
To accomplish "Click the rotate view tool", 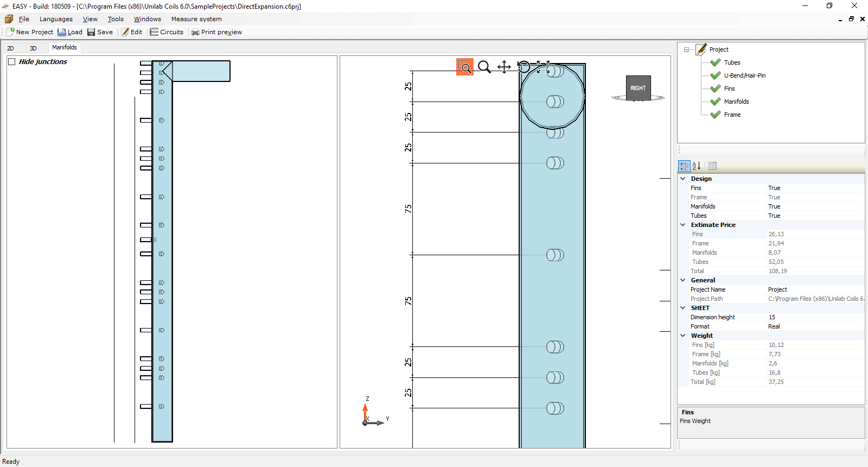I will (524, 67).
